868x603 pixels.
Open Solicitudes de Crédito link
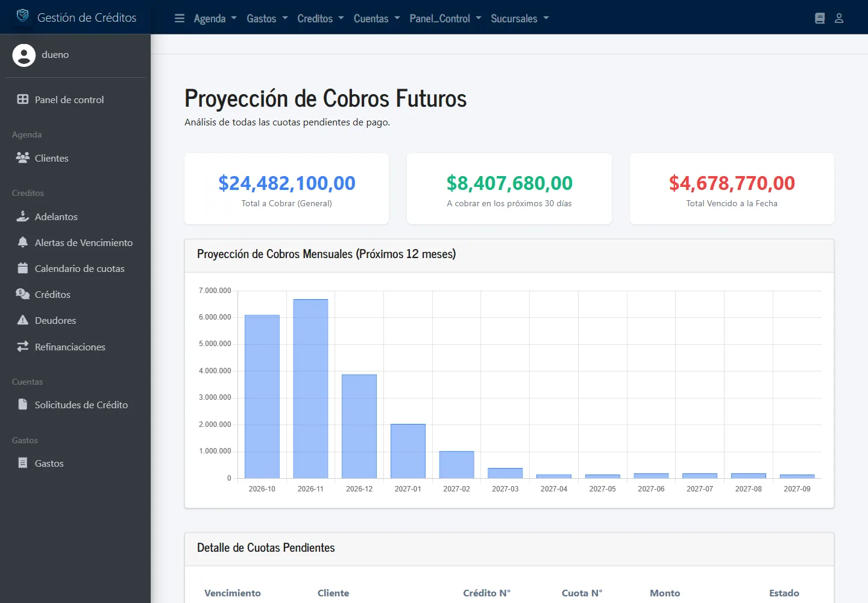(75, 405)
